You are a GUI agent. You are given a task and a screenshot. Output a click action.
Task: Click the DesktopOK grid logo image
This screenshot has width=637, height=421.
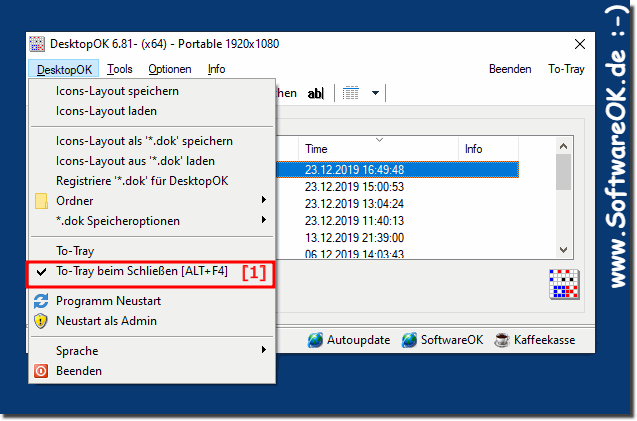(x=564, y=284)
